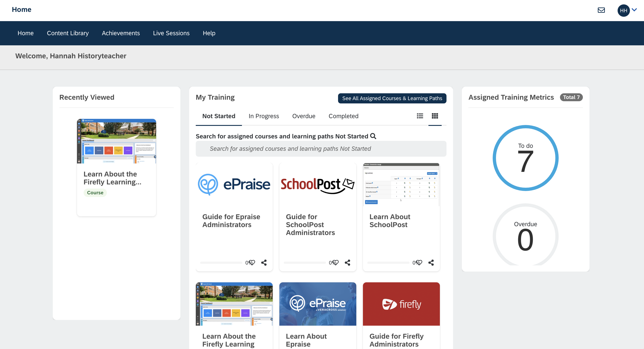Select the Completed tab
Screen dimensions: 644x349
coord(344,116)
